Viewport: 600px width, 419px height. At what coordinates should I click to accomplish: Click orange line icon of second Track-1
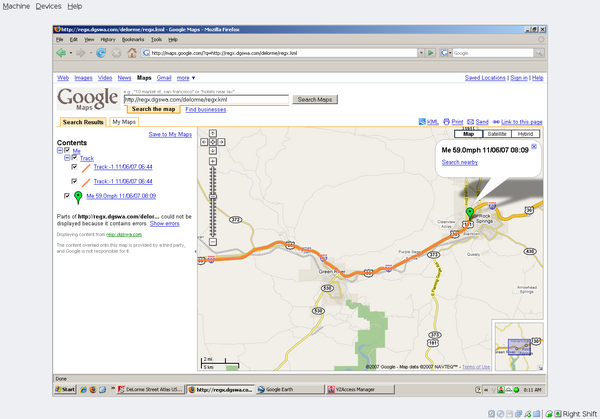pos(86,182)
